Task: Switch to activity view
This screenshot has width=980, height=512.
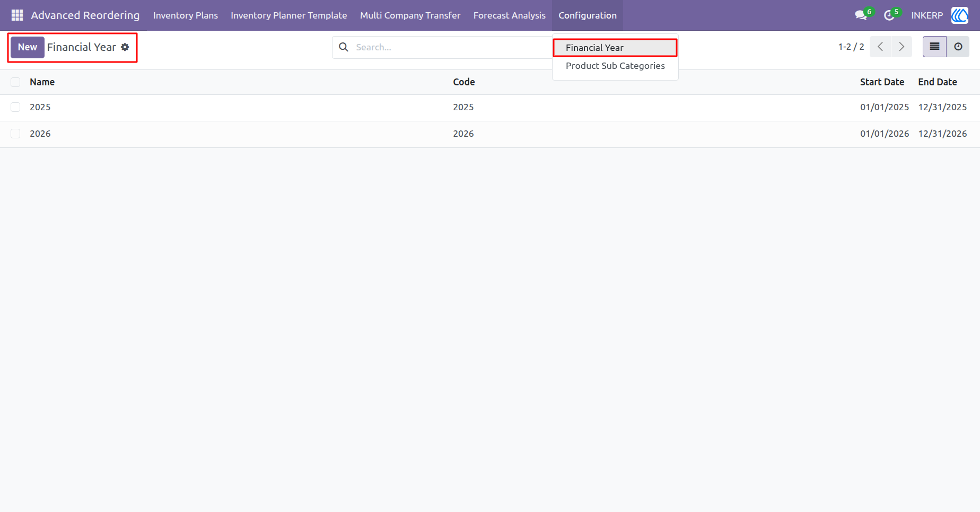Action: tap(958, 47)
